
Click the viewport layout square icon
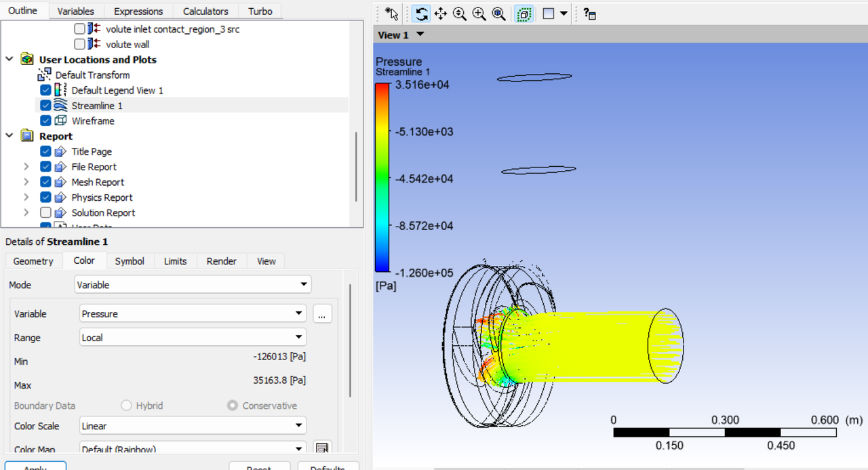(549, 14)
